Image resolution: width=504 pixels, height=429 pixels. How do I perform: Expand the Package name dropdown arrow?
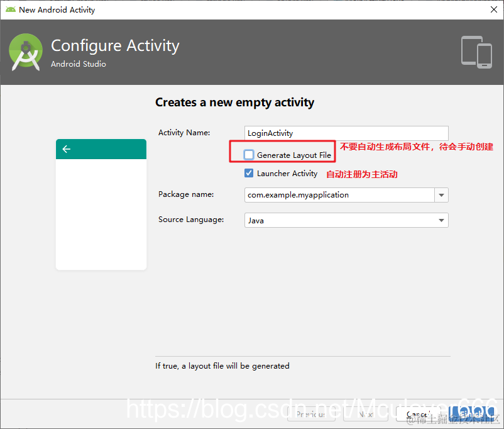point(441,195)
